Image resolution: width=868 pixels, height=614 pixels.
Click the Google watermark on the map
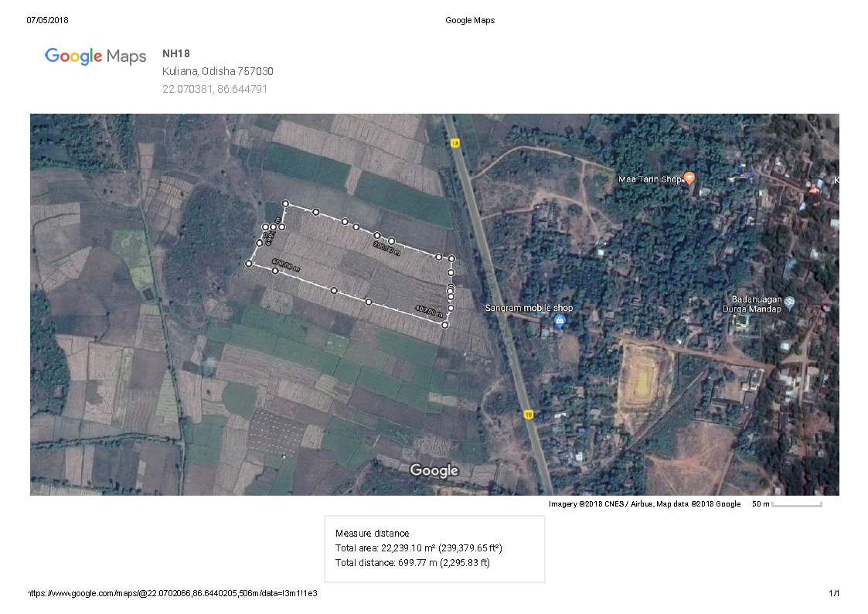[x=434, y=470]
